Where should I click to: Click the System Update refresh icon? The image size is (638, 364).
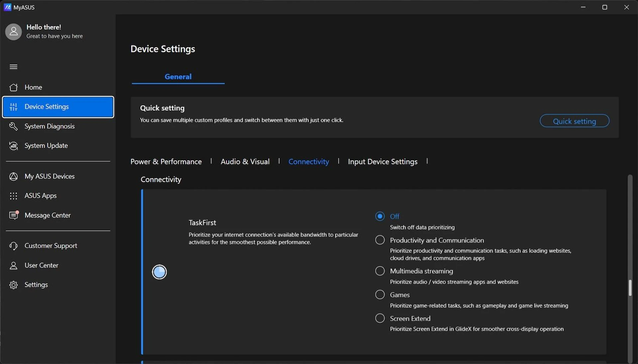(13, 145)
